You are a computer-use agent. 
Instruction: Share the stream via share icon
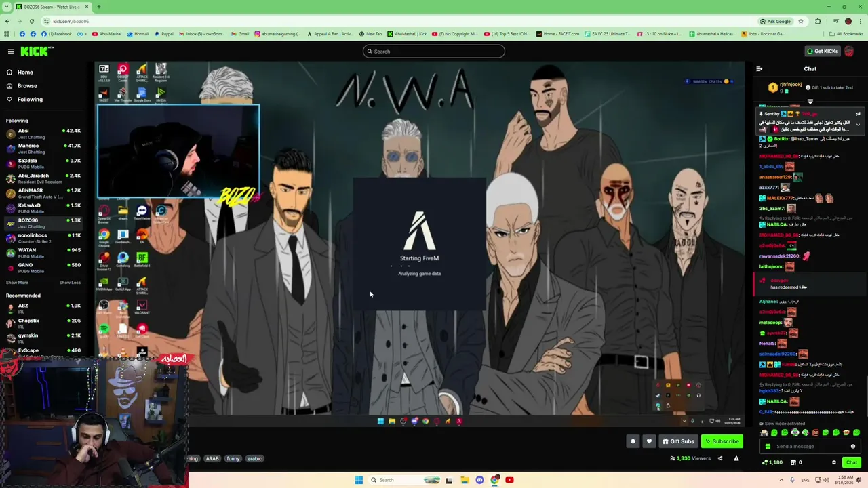[720, 458]
